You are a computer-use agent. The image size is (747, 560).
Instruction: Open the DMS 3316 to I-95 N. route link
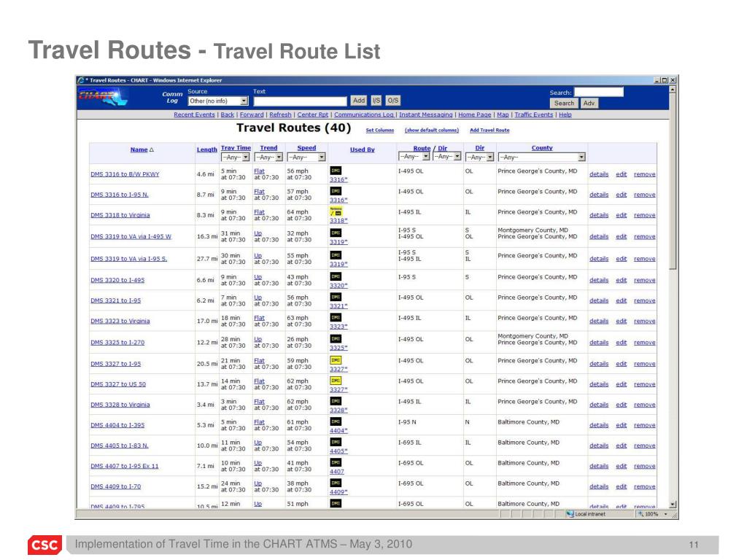[120, 195]
